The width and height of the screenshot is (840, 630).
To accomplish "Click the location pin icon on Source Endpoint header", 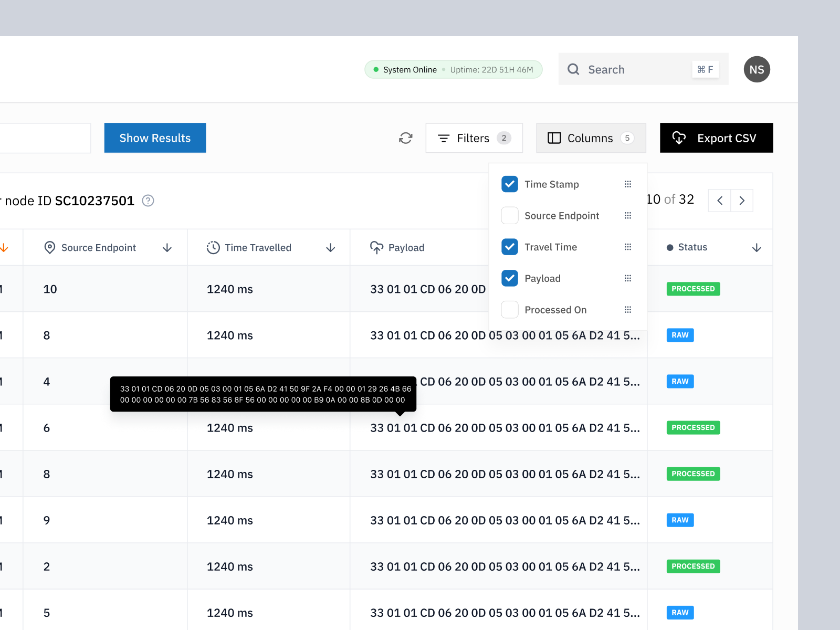I will (49, 247).
